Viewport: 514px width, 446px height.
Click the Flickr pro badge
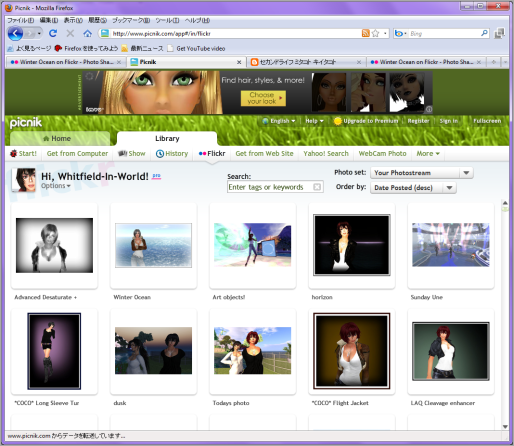pyautogui.click(x=156, y=176)
